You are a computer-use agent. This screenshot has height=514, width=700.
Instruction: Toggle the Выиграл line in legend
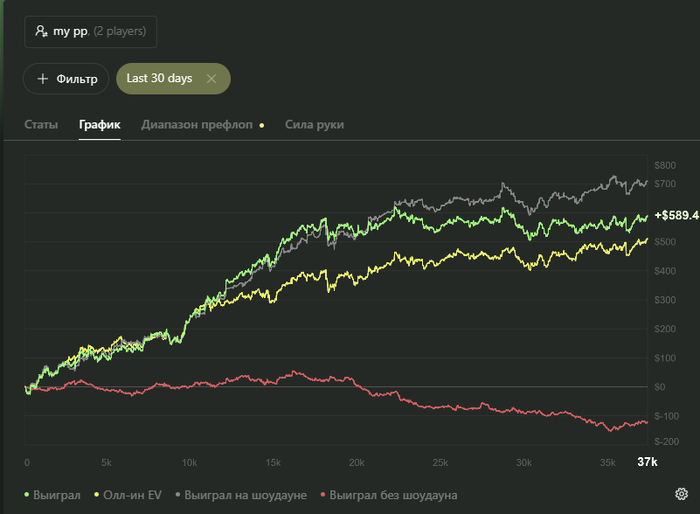click(56, 495)
